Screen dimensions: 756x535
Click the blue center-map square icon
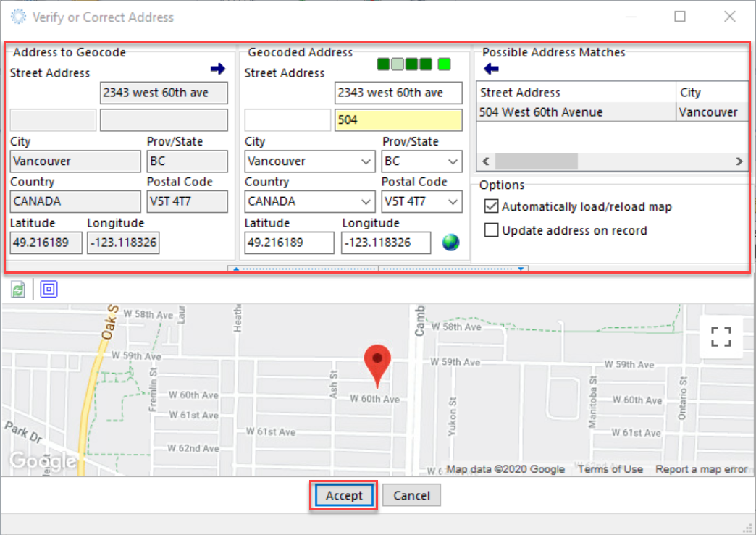49,289
